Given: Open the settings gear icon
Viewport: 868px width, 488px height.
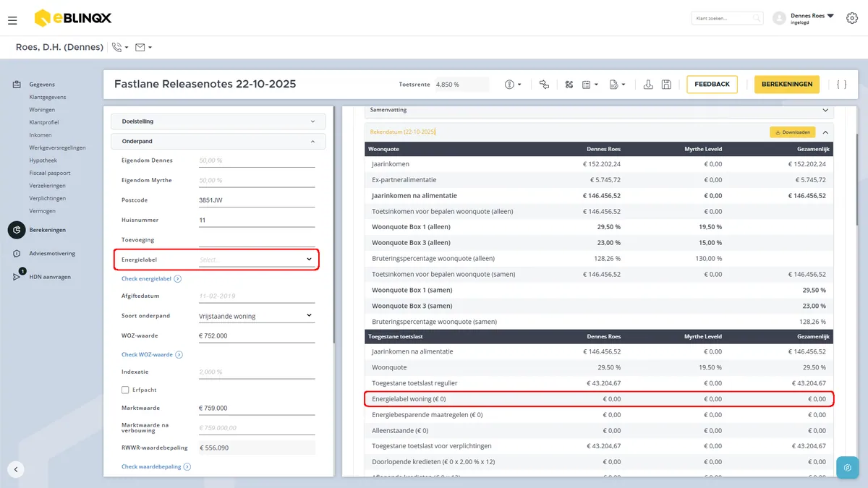Looking at the screenshot, I should click(851, 18).
